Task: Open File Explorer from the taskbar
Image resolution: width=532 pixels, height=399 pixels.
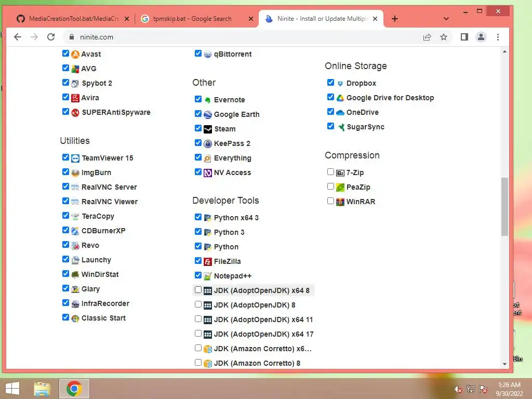Action: pos(42,389)
